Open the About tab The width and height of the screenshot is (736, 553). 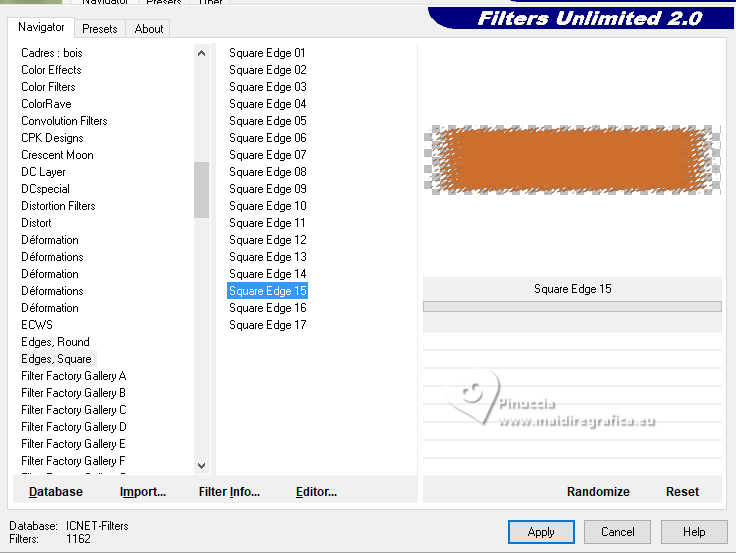[148, 29]
